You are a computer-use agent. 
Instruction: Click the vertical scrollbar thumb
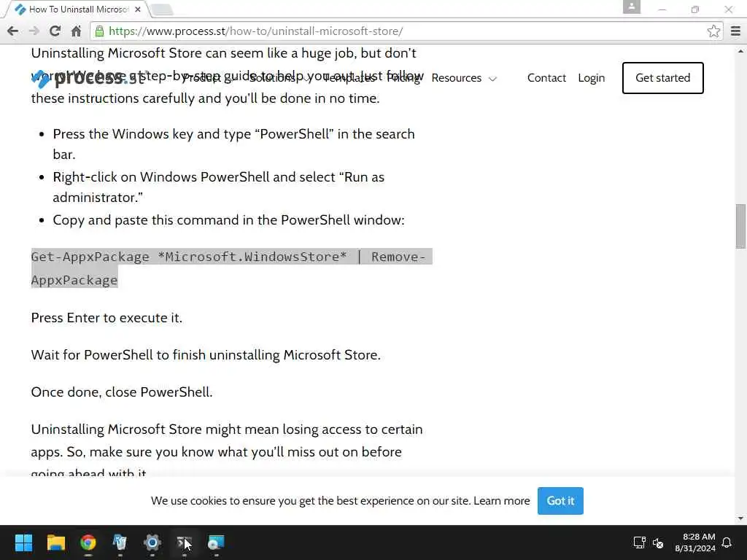(740, 226)
